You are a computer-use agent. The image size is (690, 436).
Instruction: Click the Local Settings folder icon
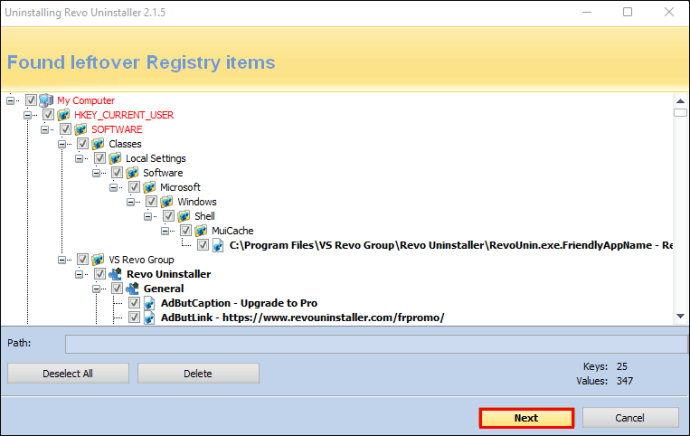tap(115, 158)
